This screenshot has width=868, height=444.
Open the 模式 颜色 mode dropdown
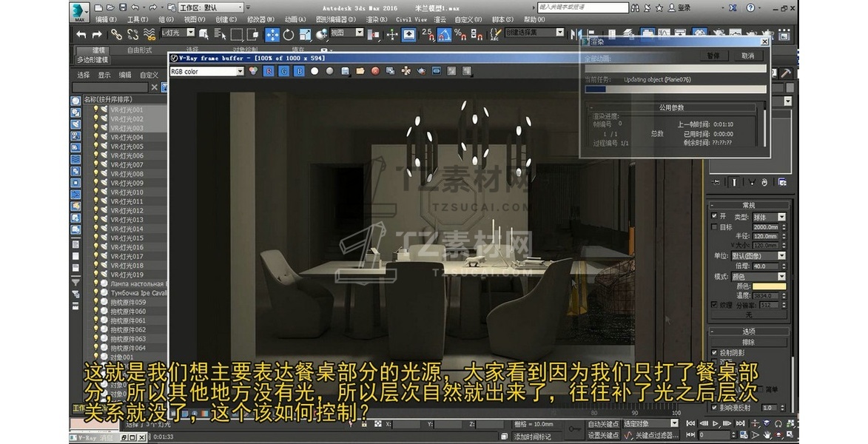point(758,276)
